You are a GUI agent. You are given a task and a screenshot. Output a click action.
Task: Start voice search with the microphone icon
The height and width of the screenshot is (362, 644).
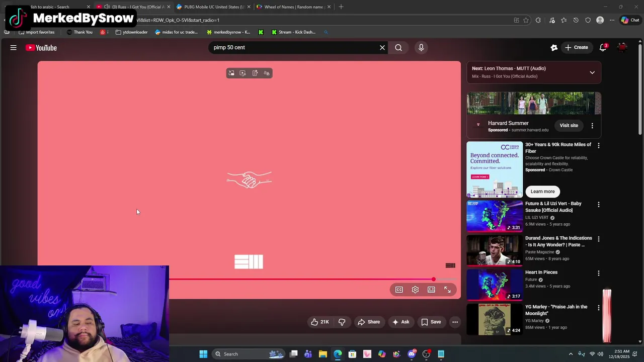click(421, 48)
